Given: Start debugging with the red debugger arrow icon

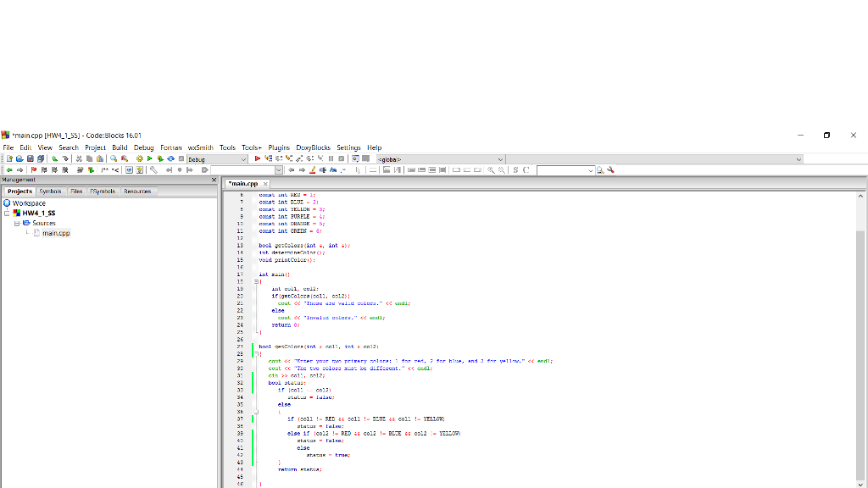Looking at the screenshot, I should (257, 159).
